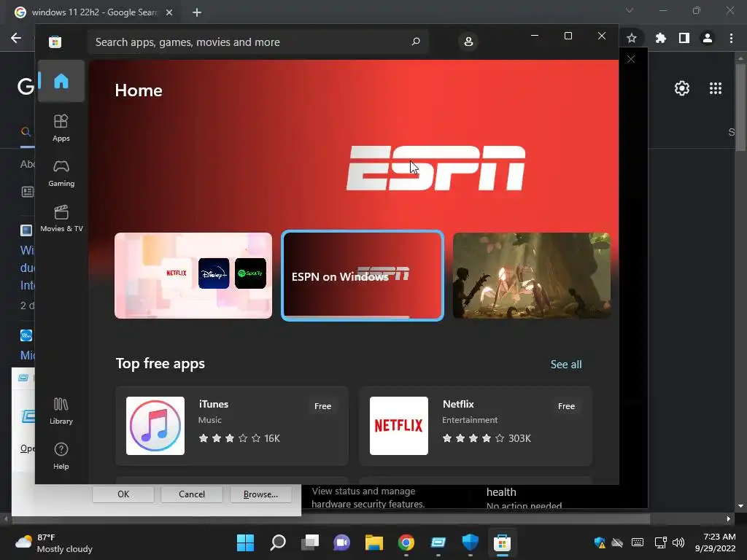Open Windows Security shield on taskbar

tap(471, 542)
